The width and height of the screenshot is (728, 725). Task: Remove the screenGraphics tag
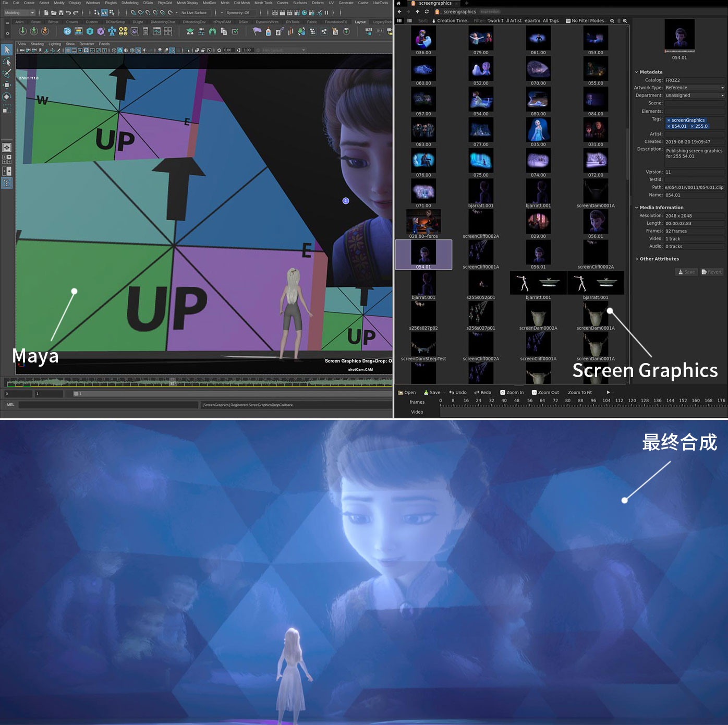click(669, 120)
